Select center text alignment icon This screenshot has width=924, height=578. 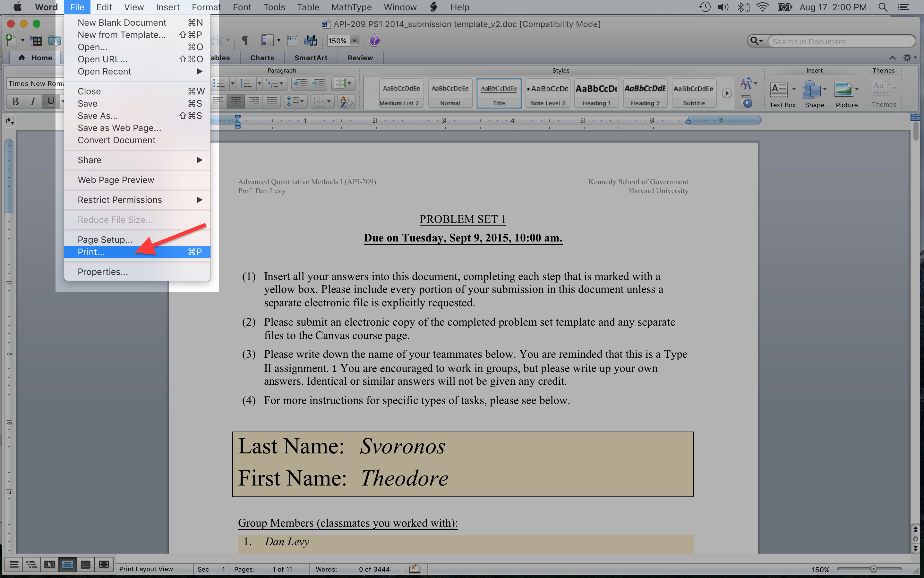[236, 101]
